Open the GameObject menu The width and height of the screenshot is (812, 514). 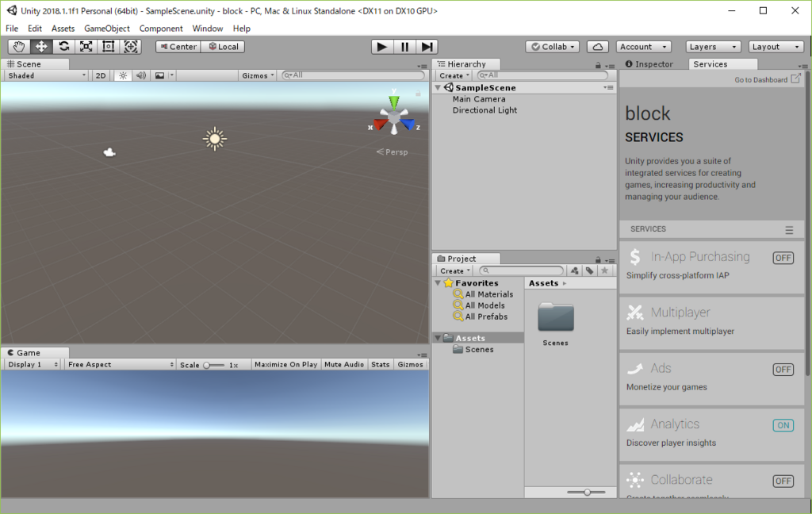pyautogui.click(x=107, y=29)
